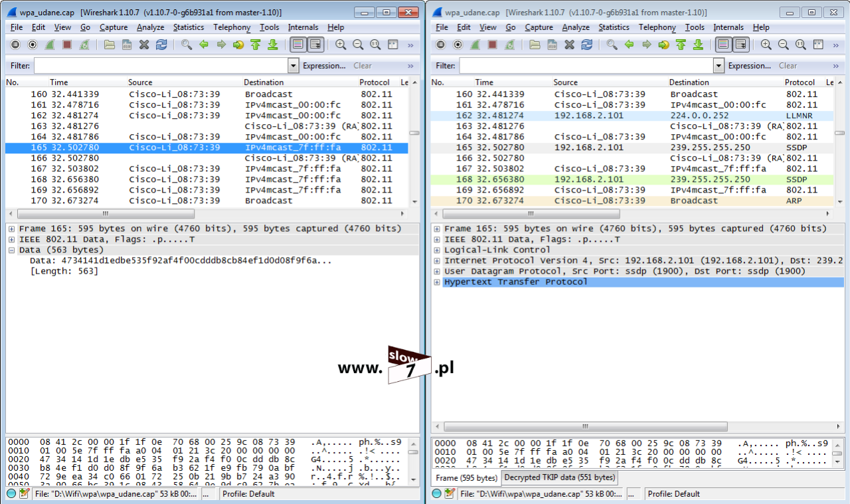The image size is (850, 504).
Task: Expand Internet Protocol Version 4 node
Action: (437, 260)
